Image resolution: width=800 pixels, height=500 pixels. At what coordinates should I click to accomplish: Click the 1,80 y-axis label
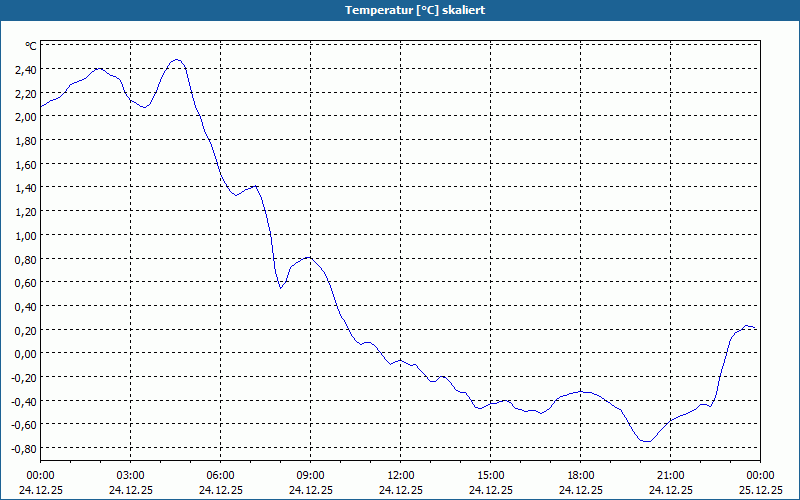(26, 141)
